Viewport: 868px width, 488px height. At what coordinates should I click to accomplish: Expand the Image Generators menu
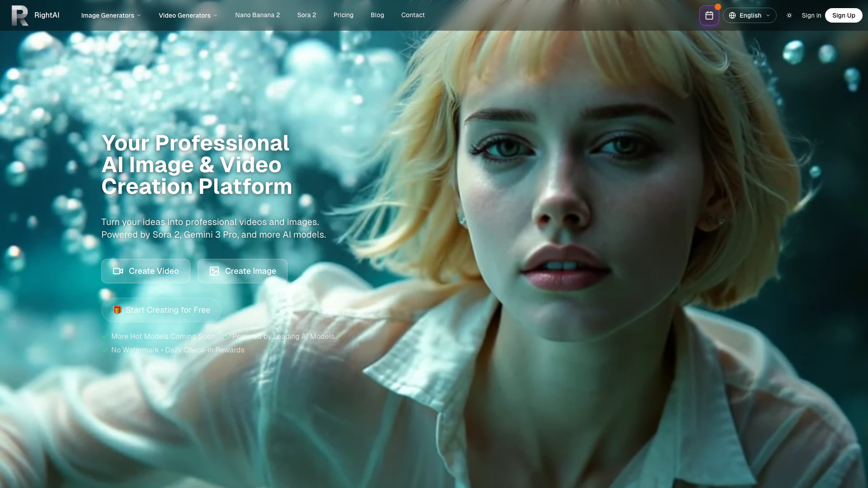[x=111, y=15]
